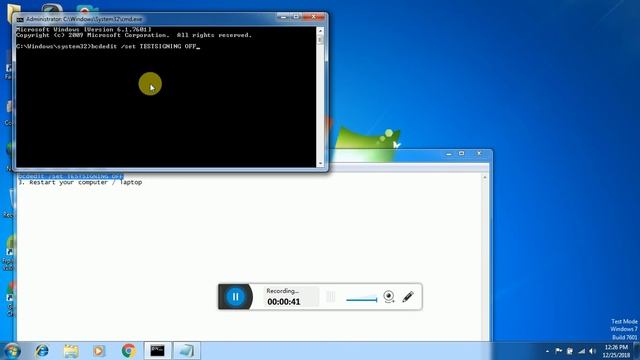Switch to the Notepad taskbar button

(x=187, y=351)
